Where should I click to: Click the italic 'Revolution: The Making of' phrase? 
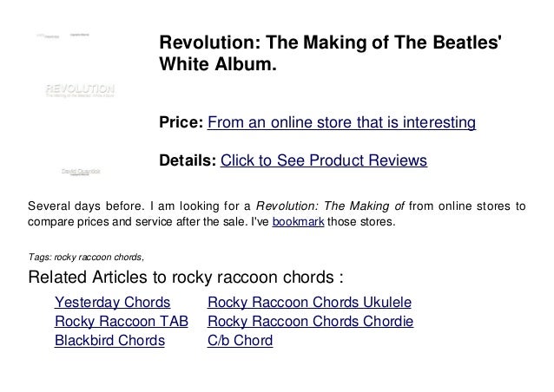[x=330, y=206]
